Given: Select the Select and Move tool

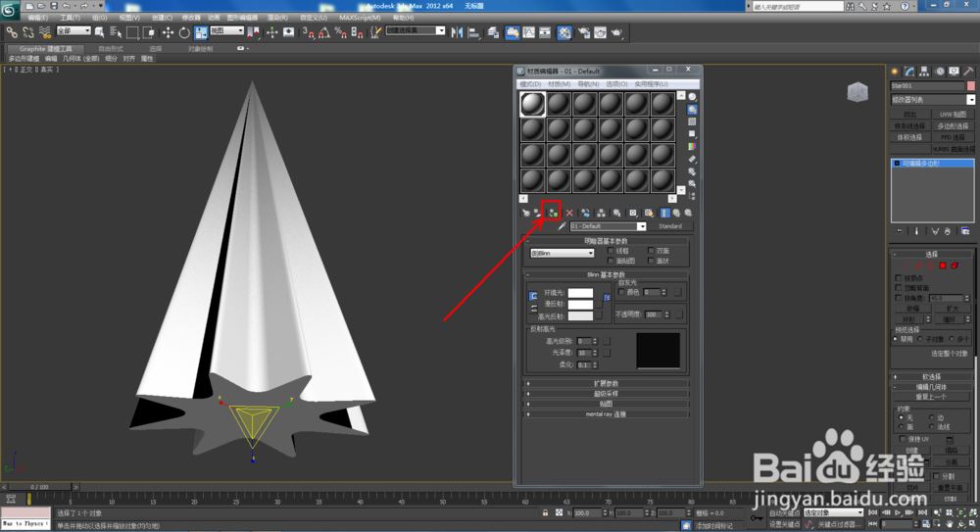Looking at the screenshot, I should (168, 32).
